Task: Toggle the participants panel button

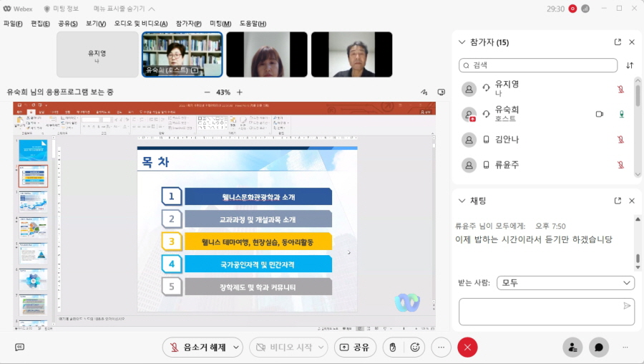Action: (x=572, y=348)
